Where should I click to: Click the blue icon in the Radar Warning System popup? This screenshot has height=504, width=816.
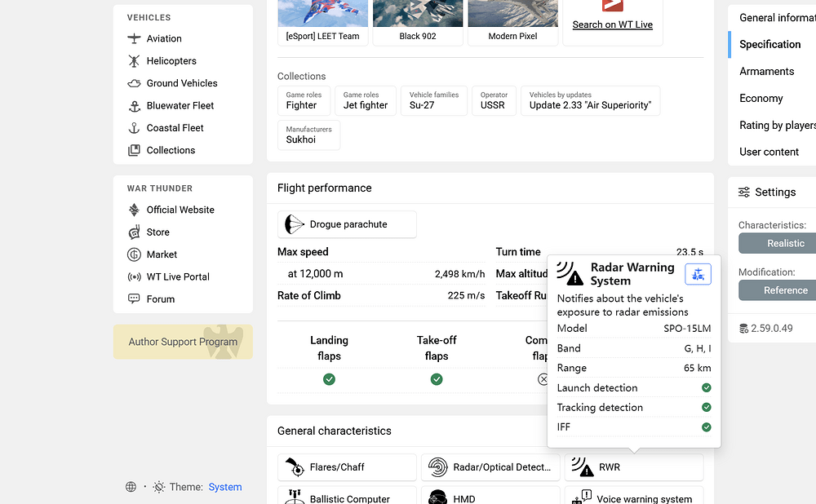tap(698, 274)
